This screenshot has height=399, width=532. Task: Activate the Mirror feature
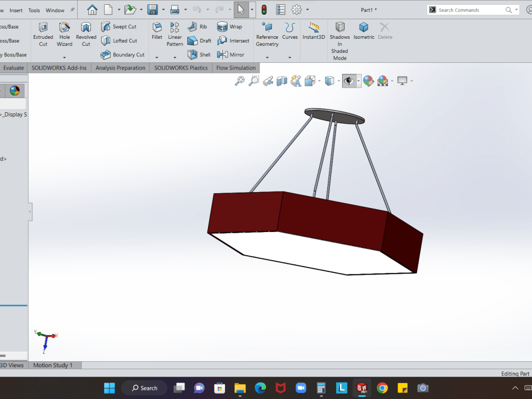[231, 54]
